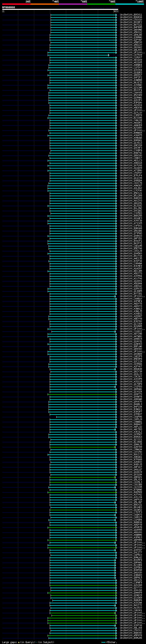Image resolution: width=146 pixels, height=644 pixels.
Task: Click the UniRef100_Q1MAW1 label
Action: (131, 98)
